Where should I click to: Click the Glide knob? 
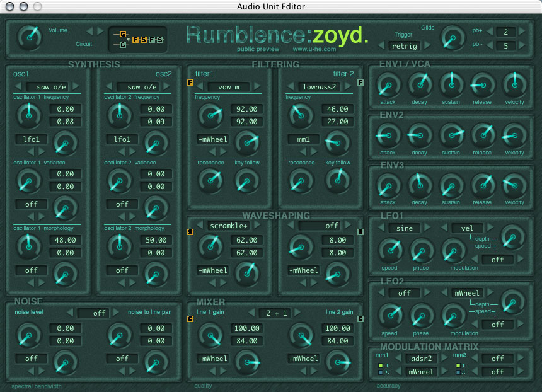[452, 38]
